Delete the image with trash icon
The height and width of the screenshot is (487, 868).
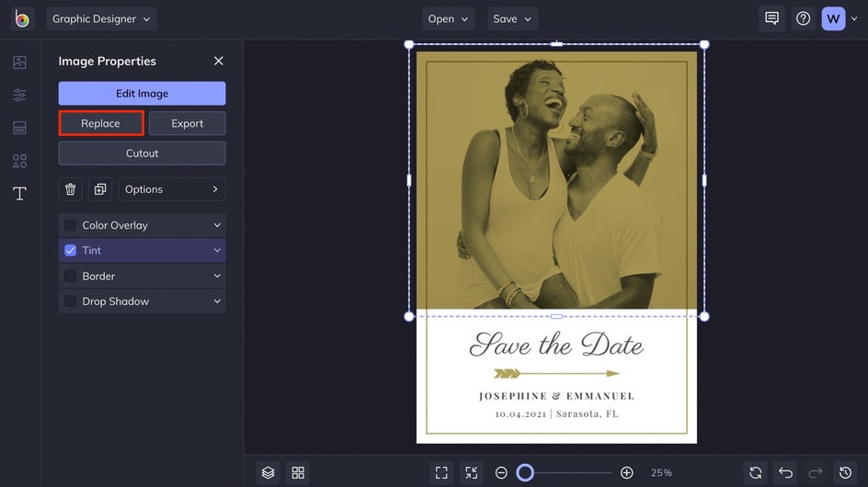tap(71, 189)
